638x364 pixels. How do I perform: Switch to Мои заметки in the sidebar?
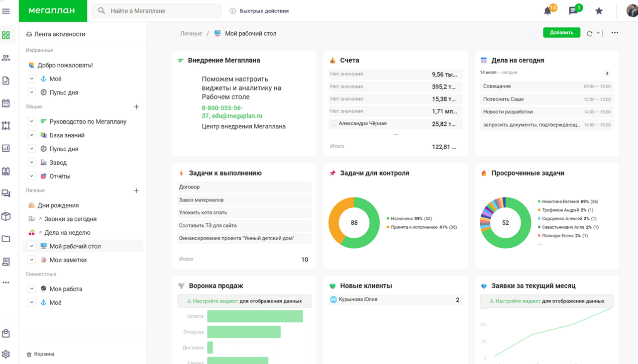(67, 259)
